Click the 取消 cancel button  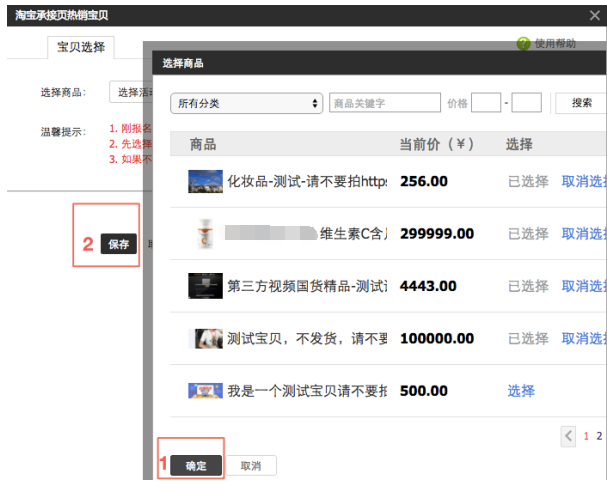[x=250, y=466]
